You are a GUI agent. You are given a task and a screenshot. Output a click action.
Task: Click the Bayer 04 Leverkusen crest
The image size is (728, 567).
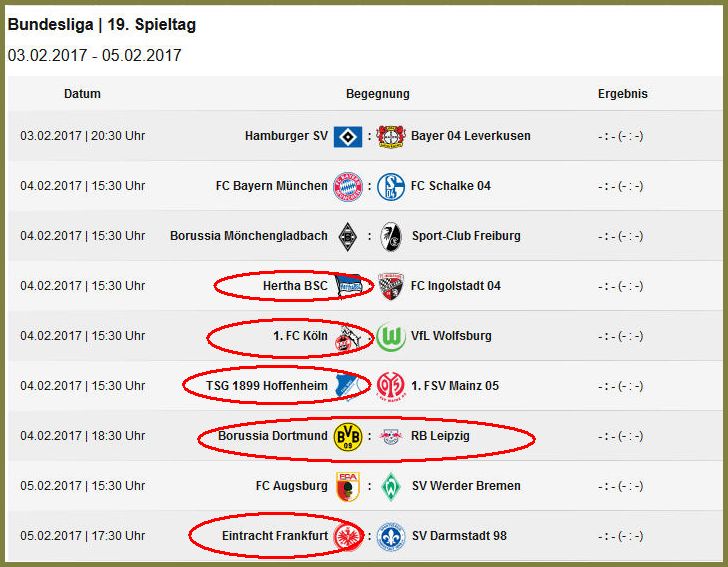[391, 137]
